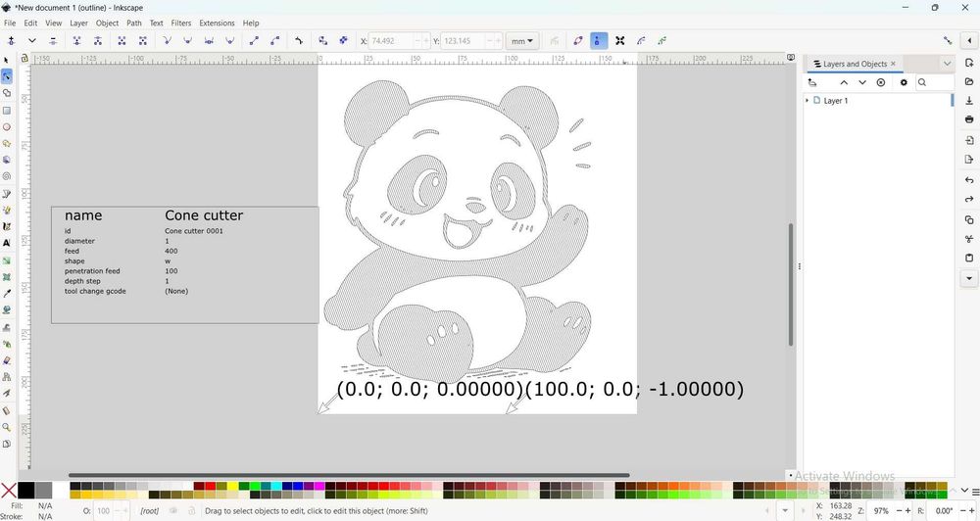Click Insert new nodes button
This screenshot has width=980, height=521.
[x=11, y=40]
